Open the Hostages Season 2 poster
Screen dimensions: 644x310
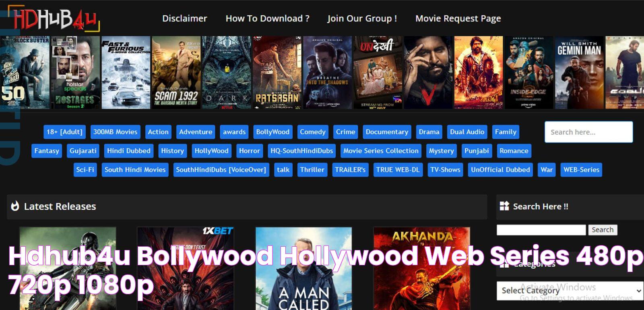75,73
